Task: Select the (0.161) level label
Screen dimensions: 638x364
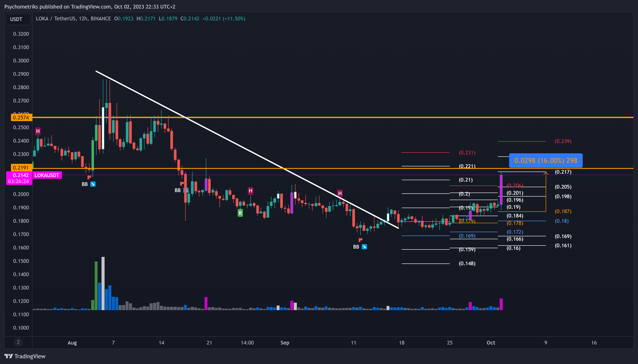Action: click(563, 245)
